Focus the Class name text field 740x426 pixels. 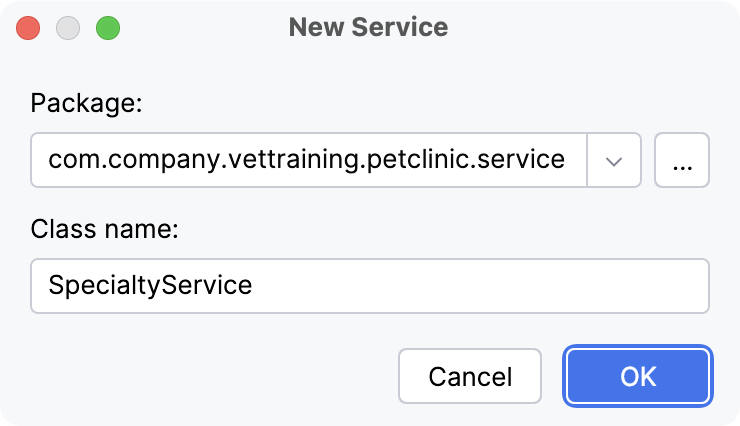370,286
